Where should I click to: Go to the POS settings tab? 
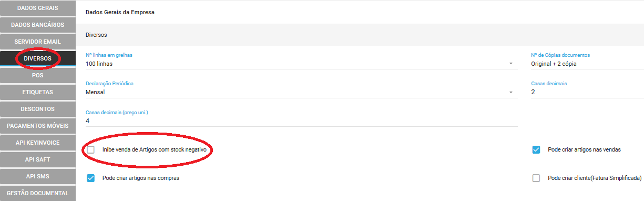click(38, 75)
